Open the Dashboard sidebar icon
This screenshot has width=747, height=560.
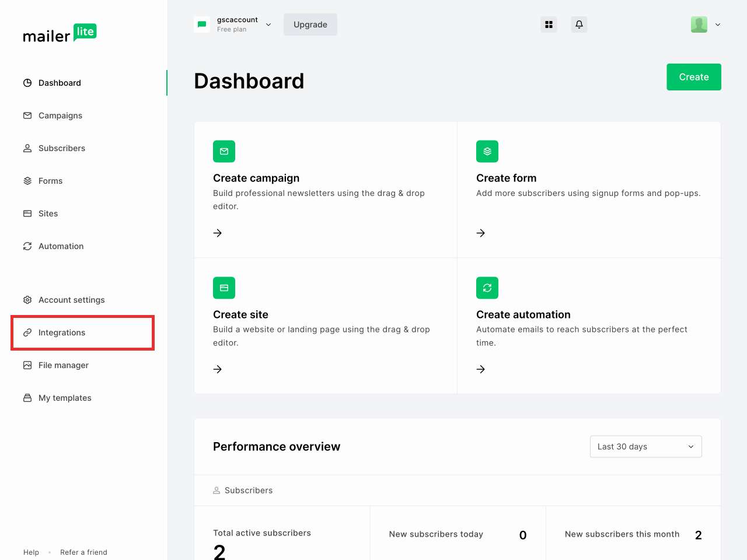click(27, 83)
